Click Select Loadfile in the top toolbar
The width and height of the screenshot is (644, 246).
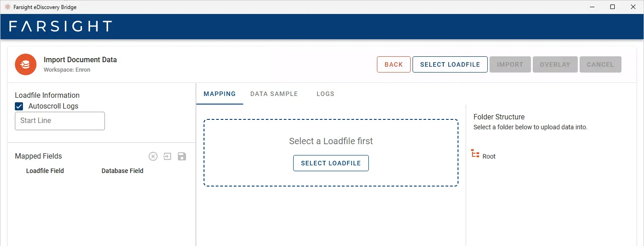point(450,64)
